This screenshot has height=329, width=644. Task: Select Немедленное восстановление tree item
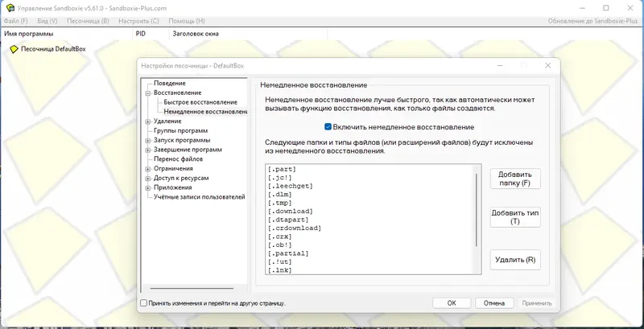point(205,112)
